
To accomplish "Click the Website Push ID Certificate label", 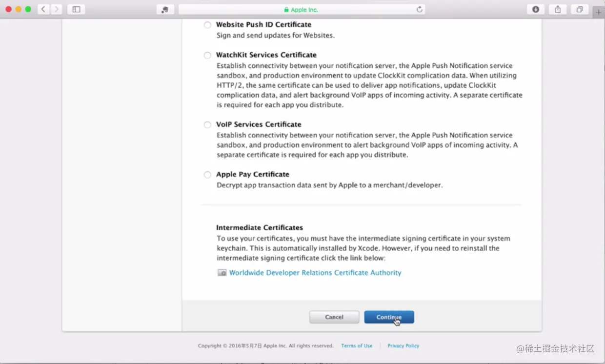I will [x=263, y=24].
